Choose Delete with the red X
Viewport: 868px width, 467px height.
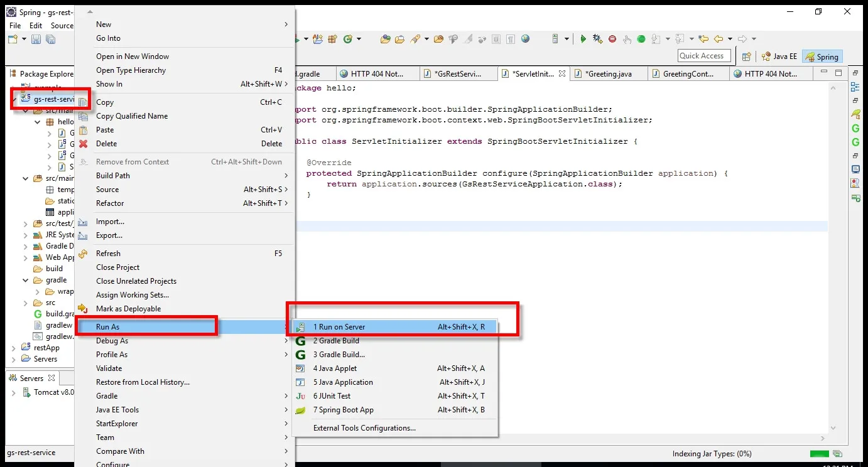[x=185, y=144]
